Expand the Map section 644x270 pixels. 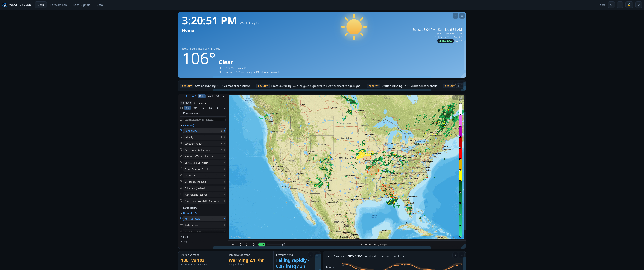click(x=184, y=237)
